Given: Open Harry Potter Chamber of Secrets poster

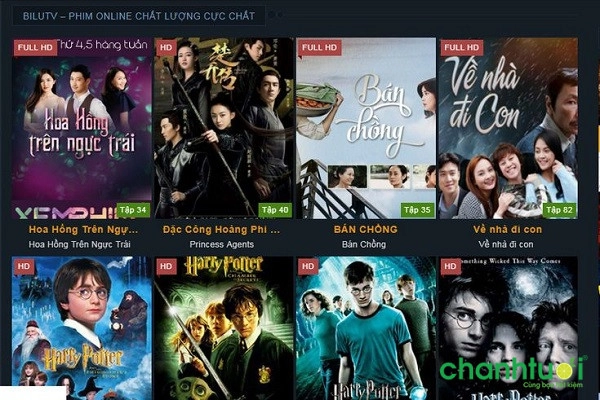Looking at the screenshot, I should click(223, 328).
